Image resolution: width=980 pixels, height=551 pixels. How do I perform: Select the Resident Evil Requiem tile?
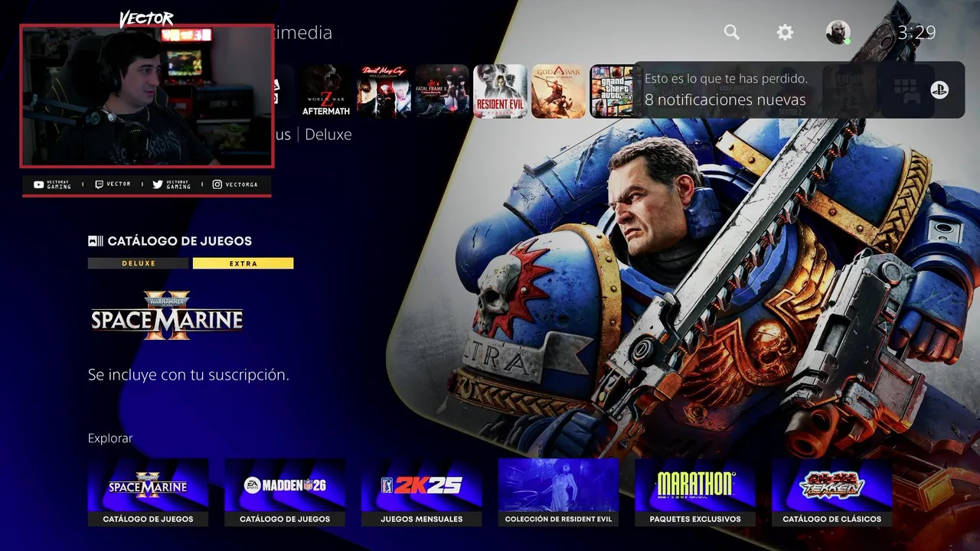point(500,91)
